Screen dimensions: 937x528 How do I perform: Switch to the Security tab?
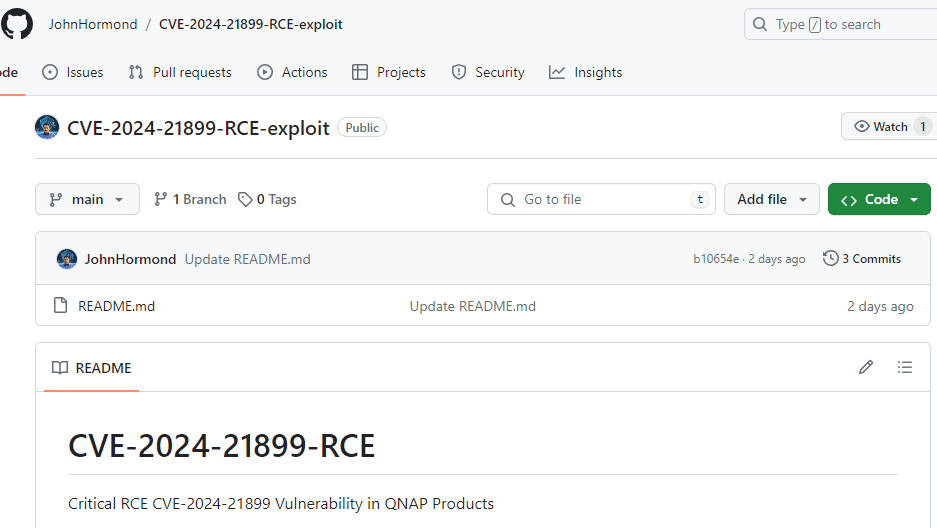[488, 72]
